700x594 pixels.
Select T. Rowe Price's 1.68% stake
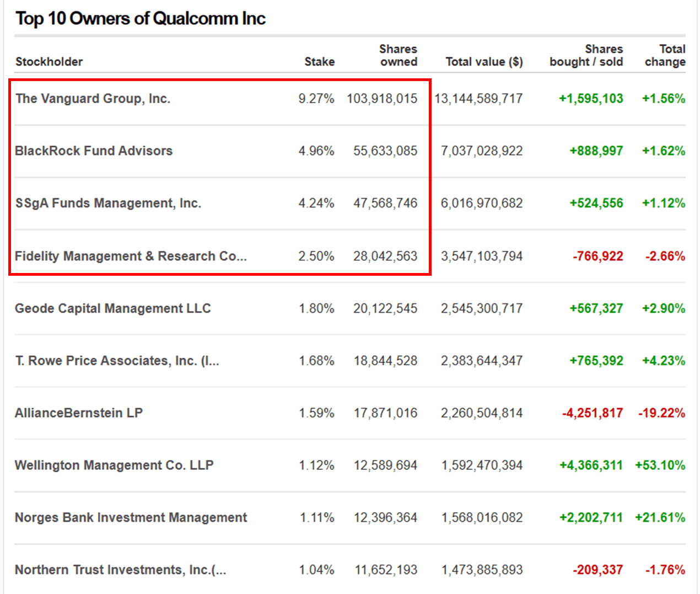click(316, 361)
